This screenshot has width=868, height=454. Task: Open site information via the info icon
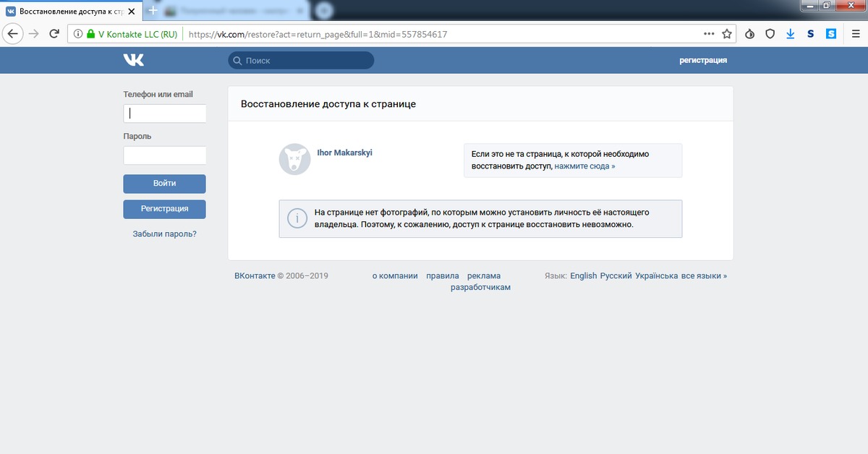pyautogui.click(x=78, y=33)
